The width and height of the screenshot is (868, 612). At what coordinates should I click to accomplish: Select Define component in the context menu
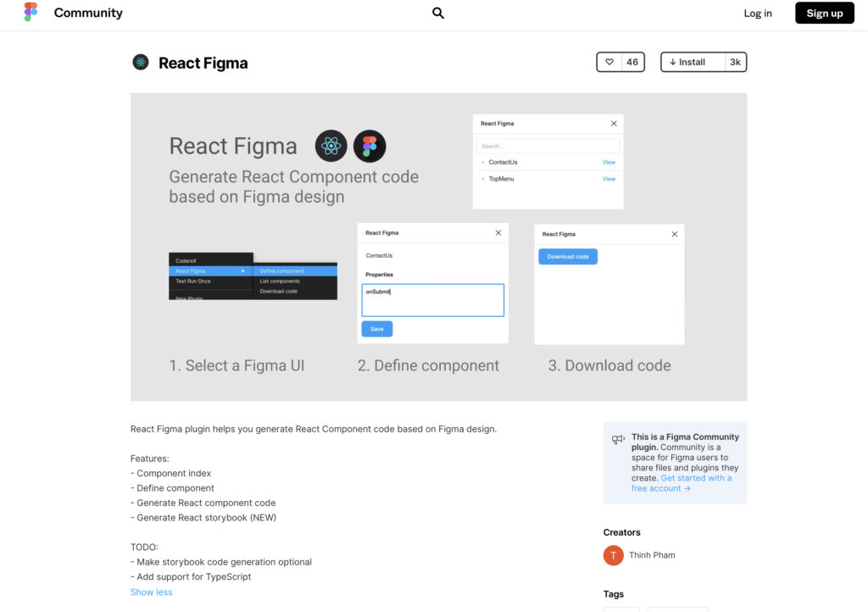[x=281, y=270]
